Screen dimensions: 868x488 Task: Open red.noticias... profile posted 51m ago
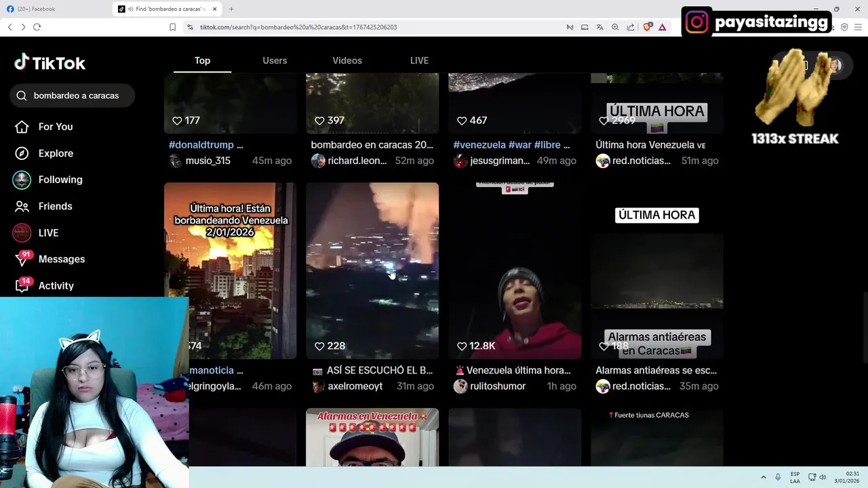pyautogui.click(x=633, y=161)
